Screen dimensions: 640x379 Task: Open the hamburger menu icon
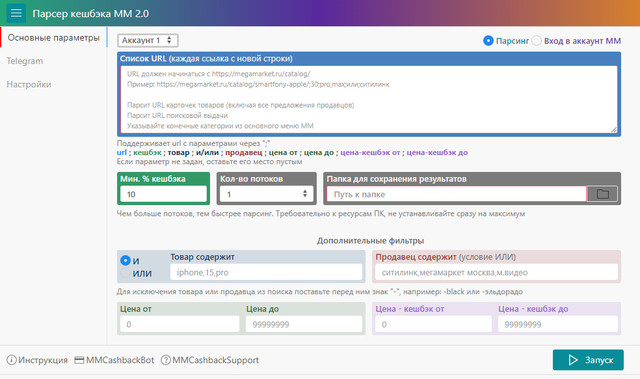click(x=16, y=13)
